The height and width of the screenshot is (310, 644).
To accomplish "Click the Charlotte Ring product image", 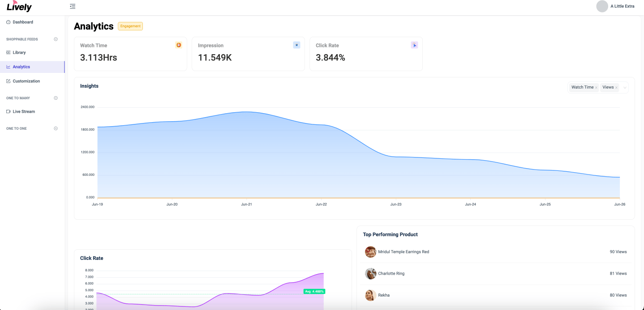I will tap(370, 273).
